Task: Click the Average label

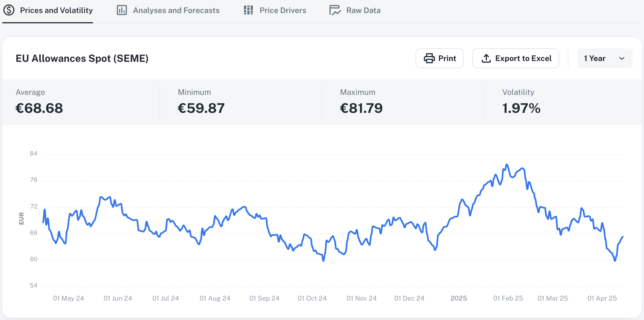Action: click(x=30, y=92)
